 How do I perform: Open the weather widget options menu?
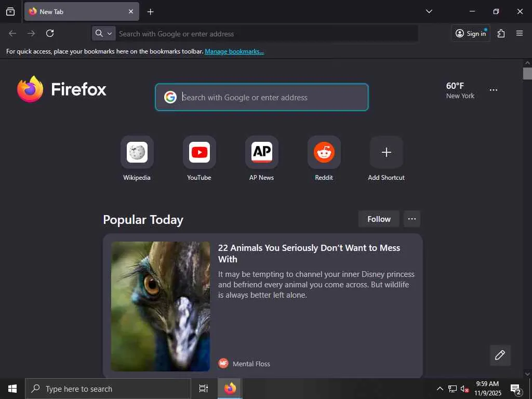(x=494, y=90)
